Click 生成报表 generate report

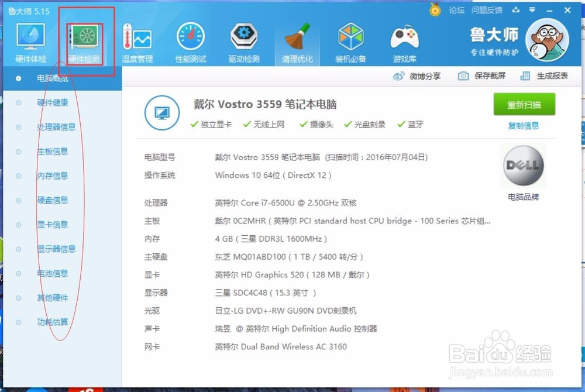coord(552,76)
